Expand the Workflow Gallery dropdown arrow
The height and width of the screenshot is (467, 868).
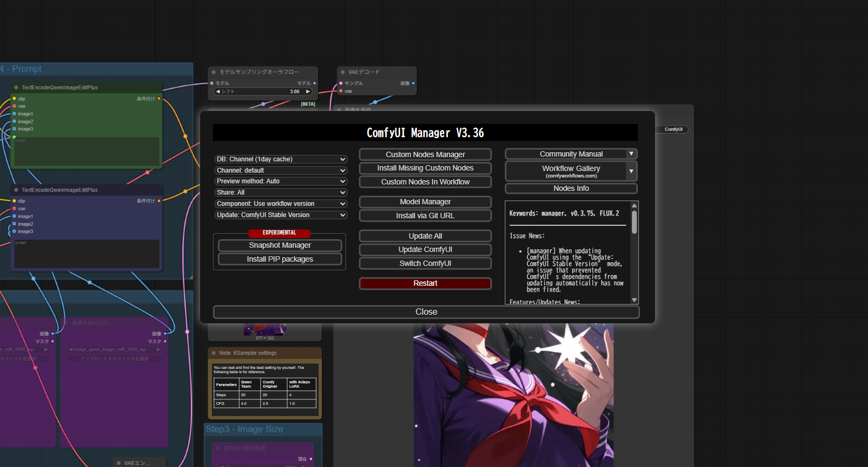pos(631,172)
